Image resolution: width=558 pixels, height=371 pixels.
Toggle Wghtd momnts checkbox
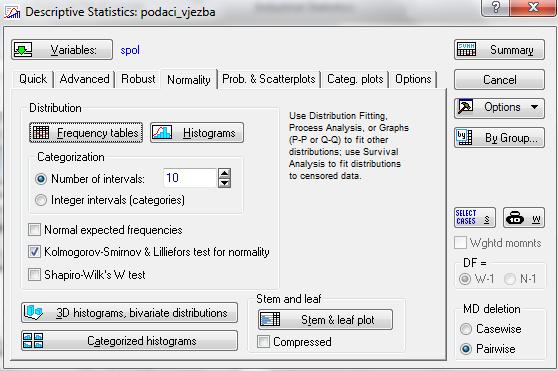(460, 243)
